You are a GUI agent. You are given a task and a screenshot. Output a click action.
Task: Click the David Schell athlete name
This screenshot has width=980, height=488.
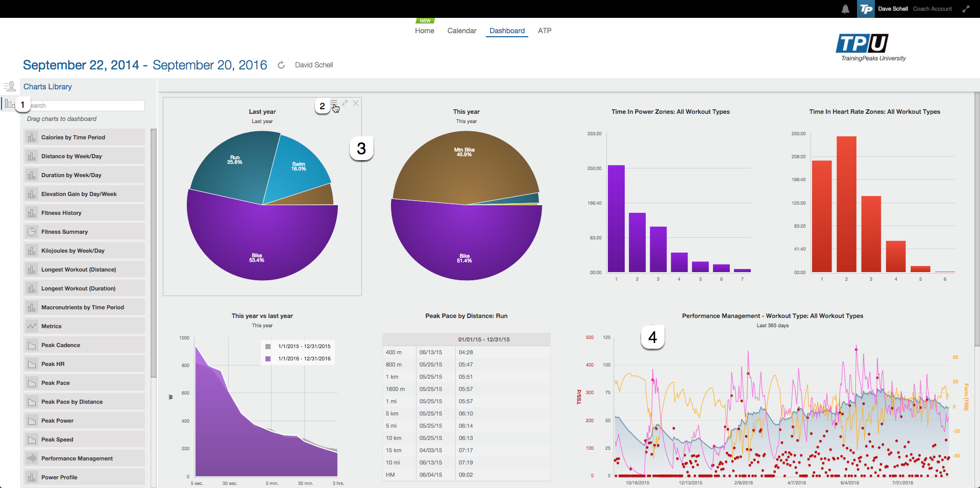(x=314, y=65)
